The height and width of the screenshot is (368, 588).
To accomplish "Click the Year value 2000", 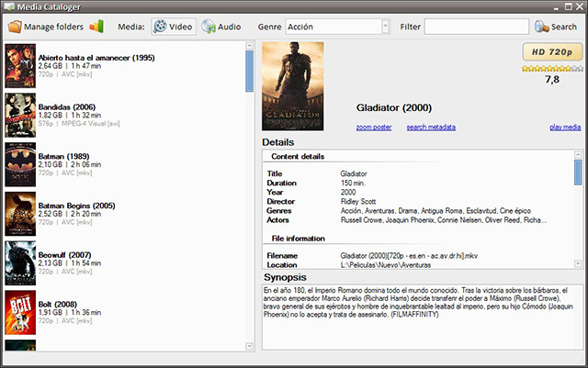I will coord(348,192).
